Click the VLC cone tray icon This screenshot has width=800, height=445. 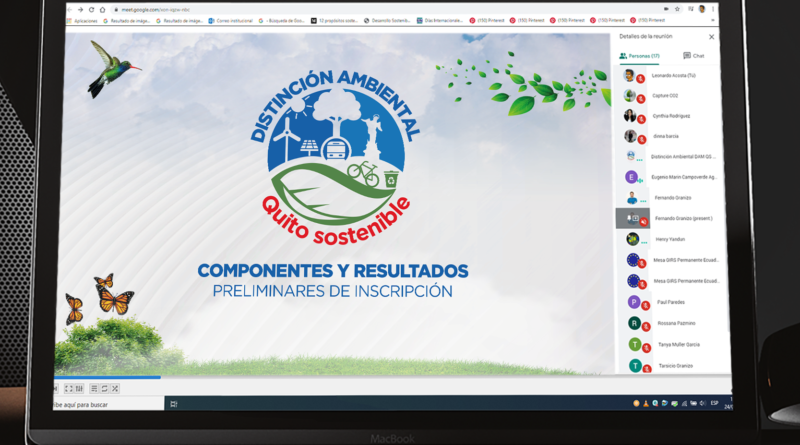[645, 403]
